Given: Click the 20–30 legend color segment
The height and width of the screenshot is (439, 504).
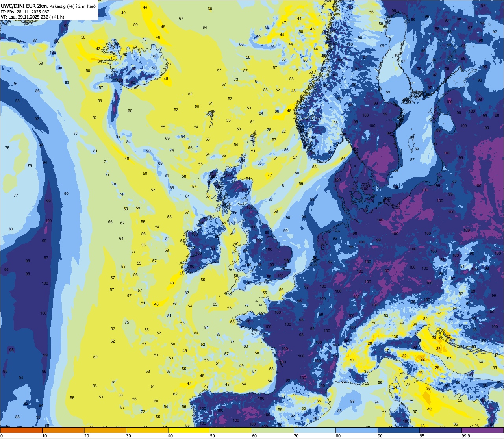Looking at the screenshot, I should pyautogui.click(x=105, y=430).
